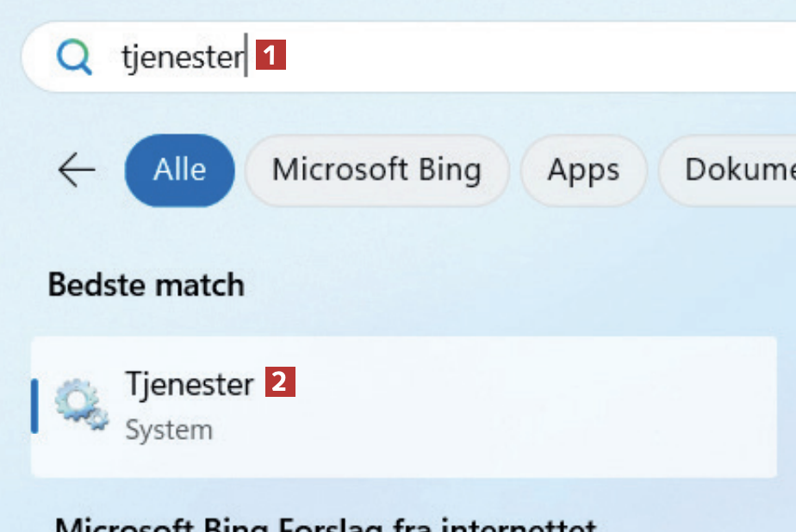Click the red badge numbered 1

pos(271,57)
